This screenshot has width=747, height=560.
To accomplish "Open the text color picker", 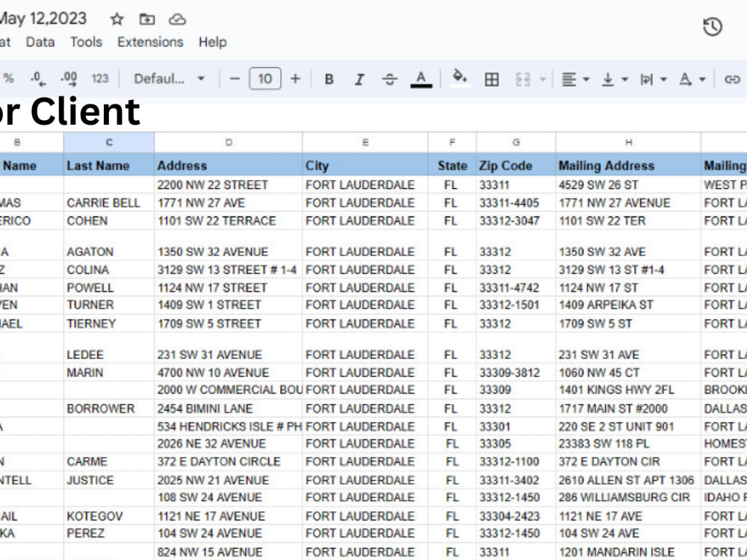I will [421, 79].
